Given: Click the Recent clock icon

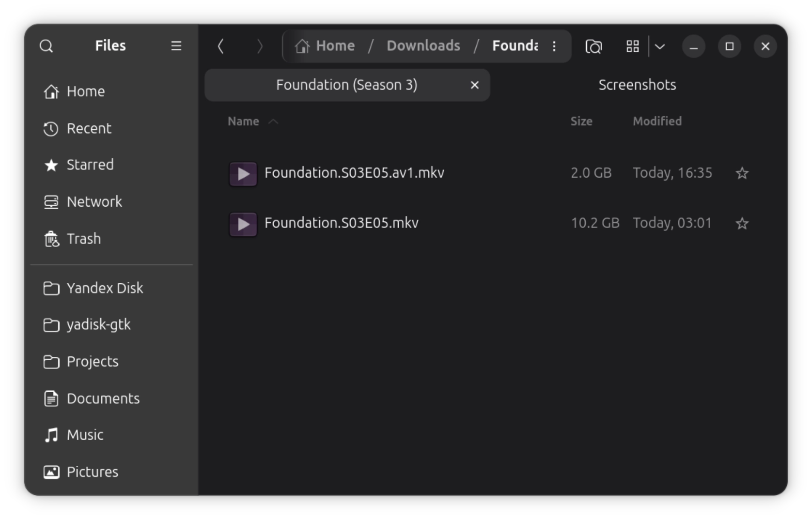Looking at the screenshot, I should click(51, 129).
